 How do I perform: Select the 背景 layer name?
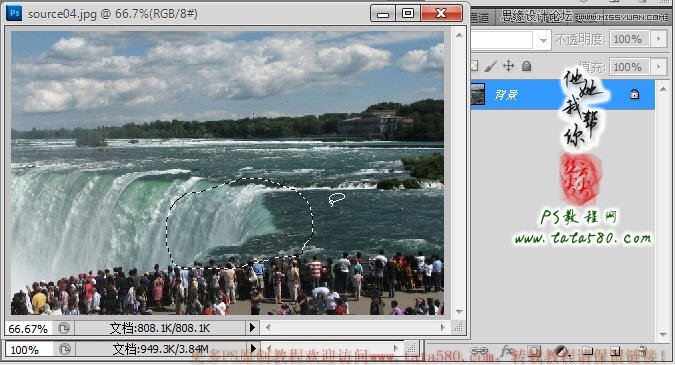click(x=505, y=95)
